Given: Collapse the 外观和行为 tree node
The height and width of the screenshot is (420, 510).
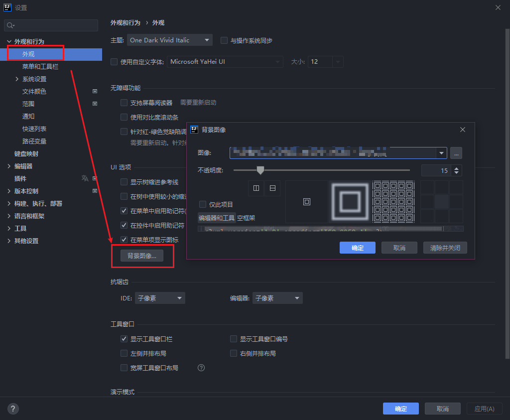Looking at the screenshot, I should [9, 42].
